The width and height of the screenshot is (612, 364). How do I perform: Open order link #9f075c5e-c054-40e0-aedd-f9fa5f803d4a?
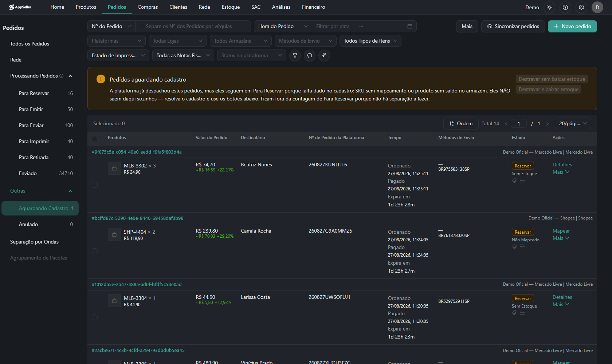pyautogui.click(x=137, y=152)
